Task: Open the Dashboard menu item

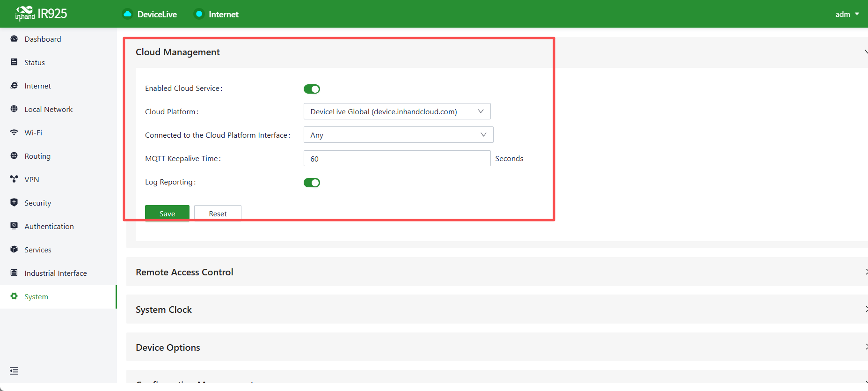Action: tap(58, 39)
